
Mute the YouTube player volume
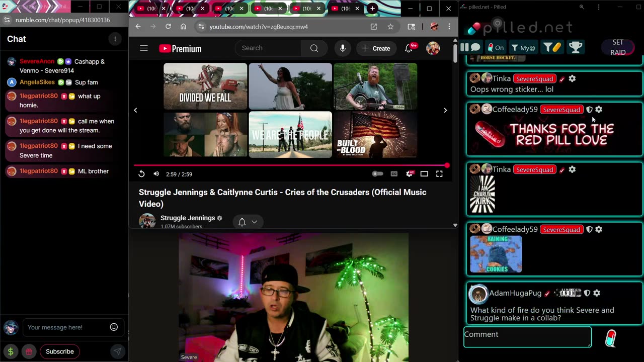click(156, 174)
